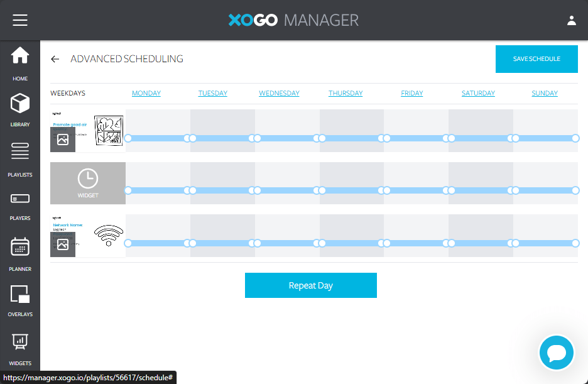
Task: Open the Overlays section
Action: click(20, 300)
